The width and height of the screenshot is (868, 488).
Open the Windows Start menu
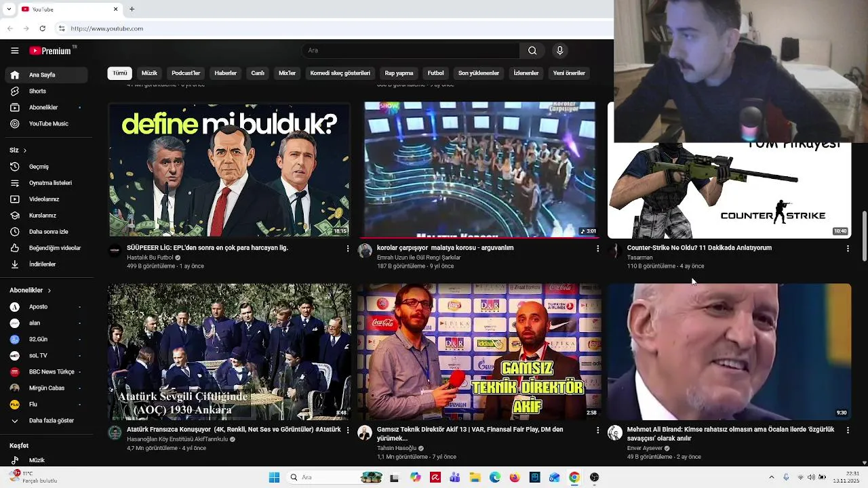click(x=274, y=478)
